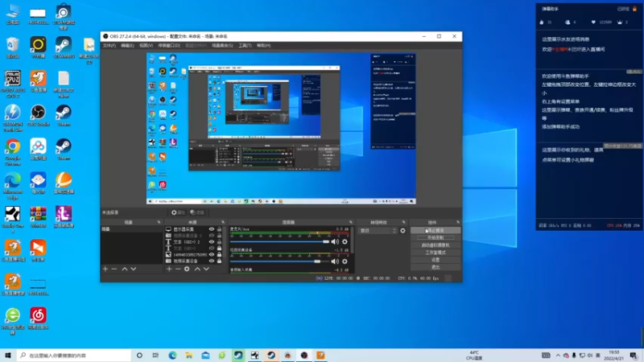Select DAEMON Tools Lite desktop icon
Screen dimensions: 644x362
[x=13, y=117]
